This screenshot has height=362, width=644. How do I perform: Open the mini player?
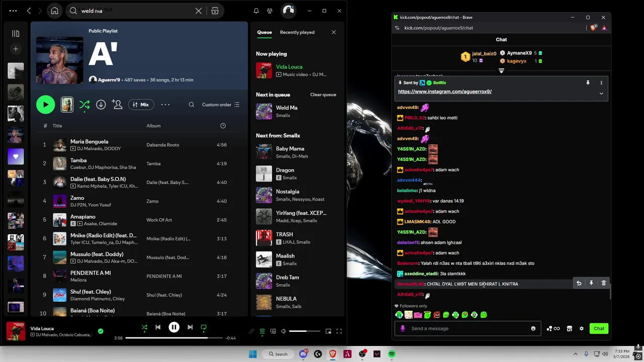pyautogui.click(x=328, y=331)
